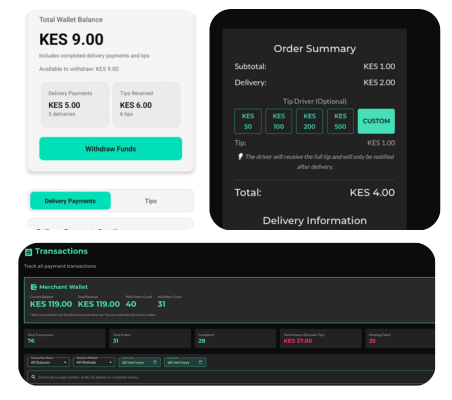Click the Start Date dd/mm/yyyy field
The height and width of the screenshot is (400, 452).
(x=139, y=362)
